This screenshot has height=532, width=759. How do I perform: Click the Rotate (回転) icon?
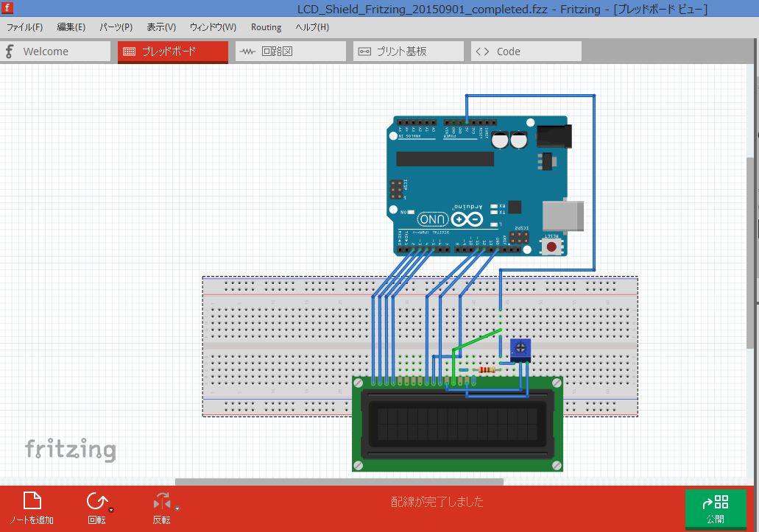pyautogui.click(x=96, y=501)
